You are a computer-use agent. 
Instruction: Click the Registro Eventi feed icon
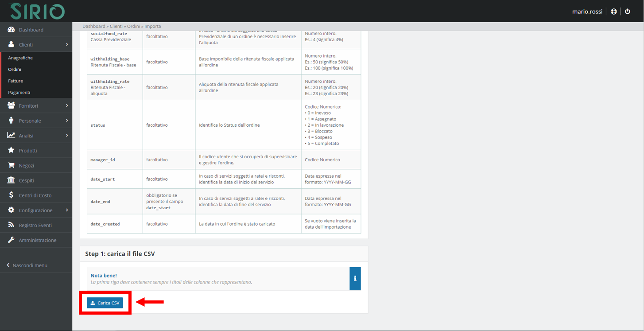point(11,225)
